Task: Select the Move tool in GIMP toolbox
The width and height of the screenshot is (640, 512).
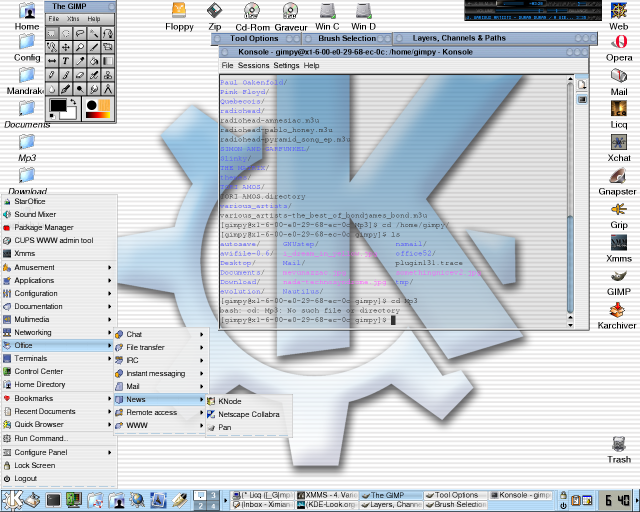Action: [x=66, y=47]
